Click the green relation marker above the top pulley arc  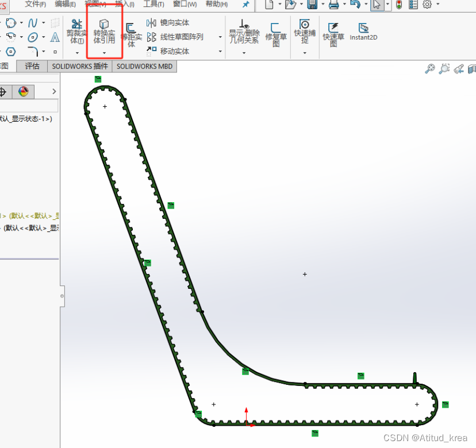pyautogui.click(x=98, y=79)
